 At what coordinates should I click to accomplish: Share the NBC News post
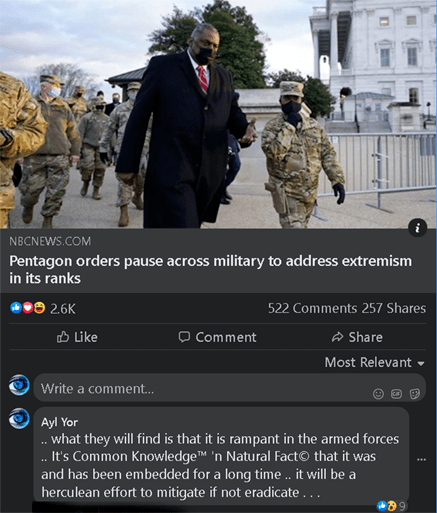pyautogui.click(x=357, y=337)
